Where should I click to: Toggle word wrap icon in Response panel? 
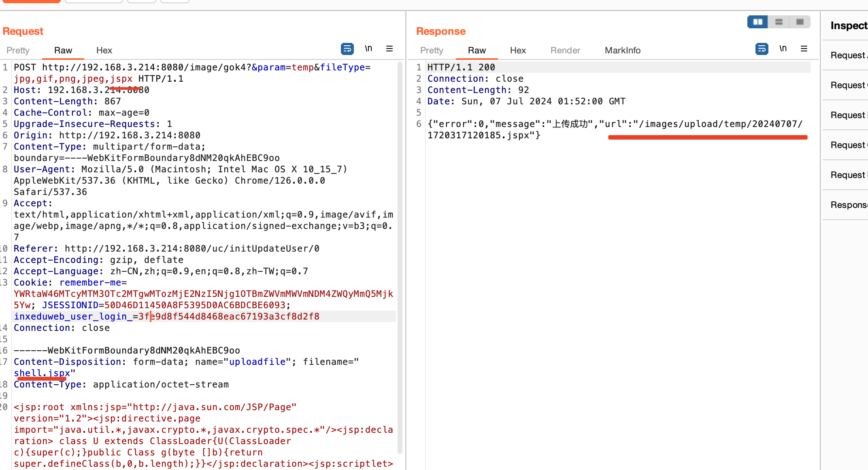pyautogui.click(x=762, y=49)
